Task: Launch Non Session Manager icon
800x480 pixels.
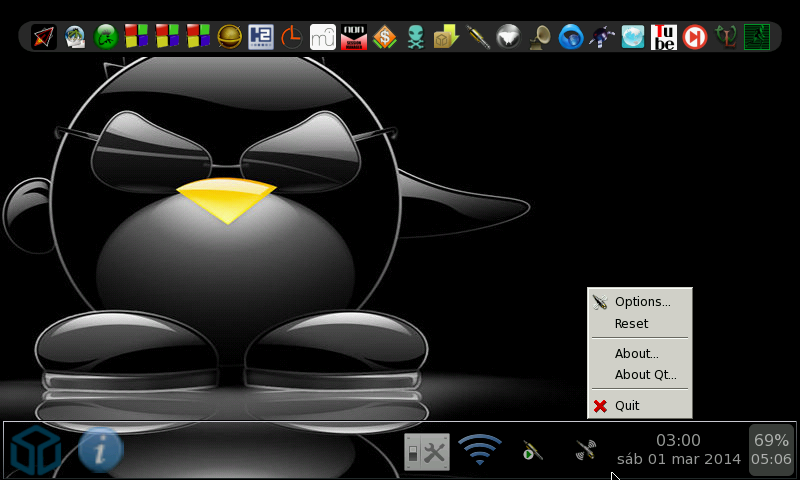Action: 354,37
